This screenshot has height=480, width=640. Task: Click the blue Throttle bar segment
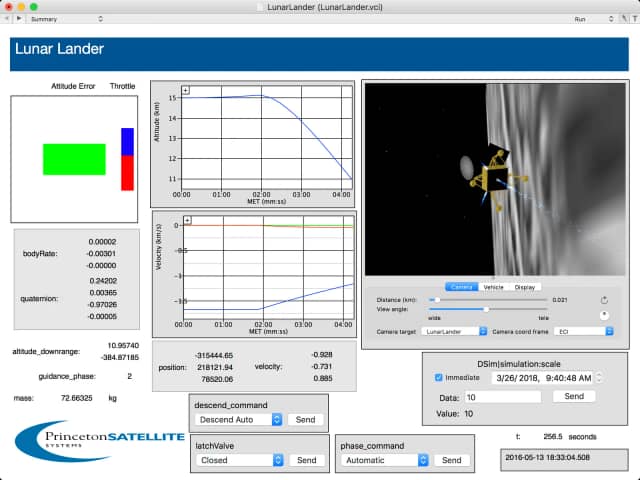pos(127,142)
